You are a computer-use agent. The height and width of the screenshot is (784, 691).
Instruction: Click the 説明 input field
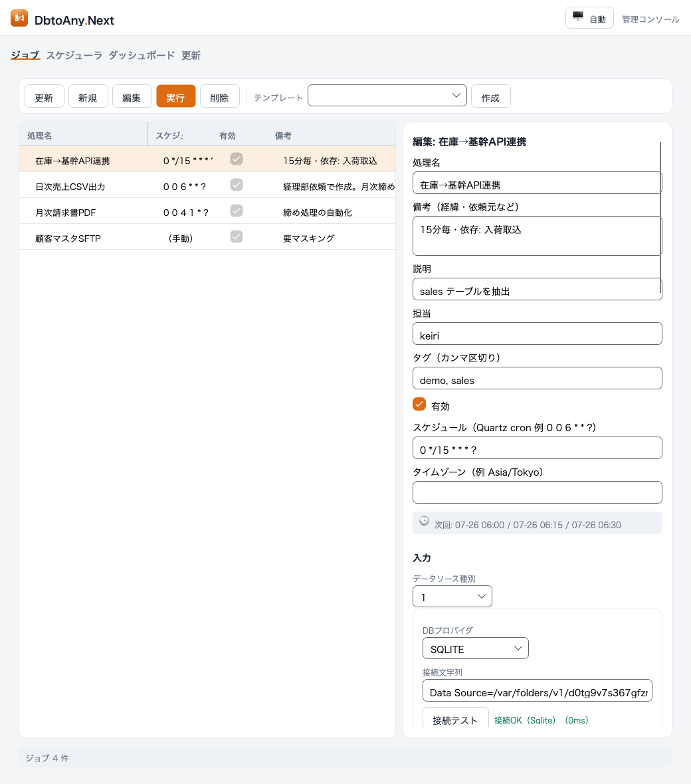(537, 289)
